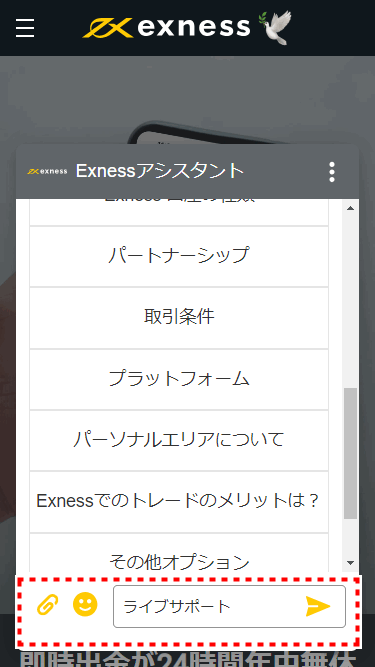
Task: Select その他オプション option
Action: tap(179, 554)
